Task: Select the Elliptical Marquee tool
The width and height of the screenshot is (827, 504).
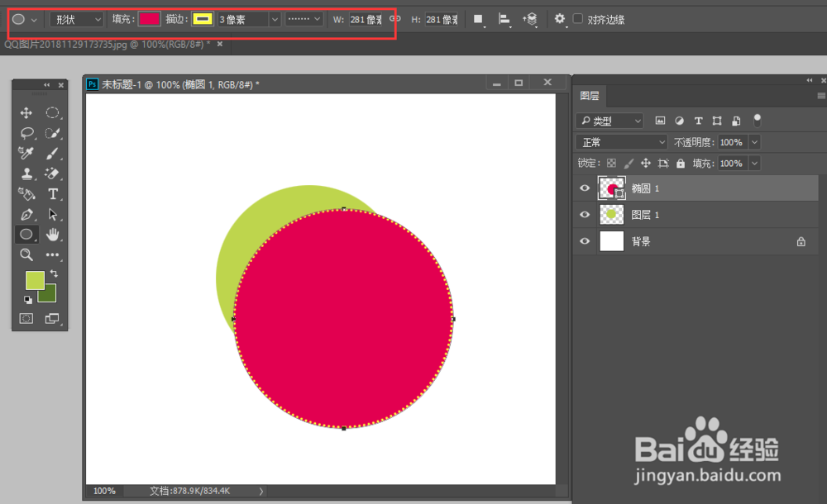Action: (x=52, y=113)
